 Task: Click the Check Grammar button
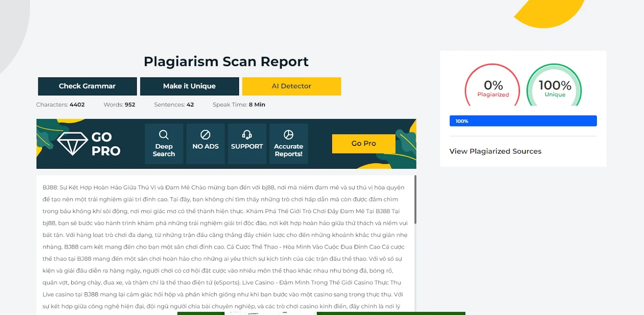pyautogui.click(x=87, y=86)
